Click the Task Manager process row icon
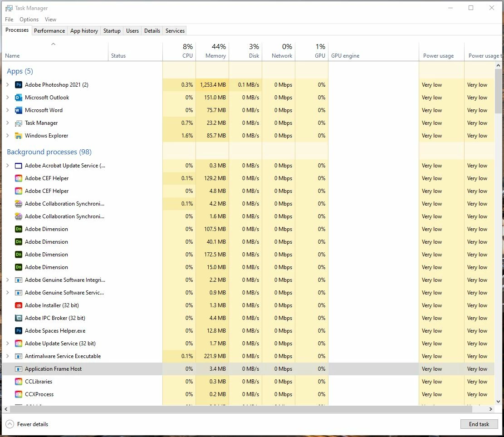The image size is (504, 437). point(19,123)
